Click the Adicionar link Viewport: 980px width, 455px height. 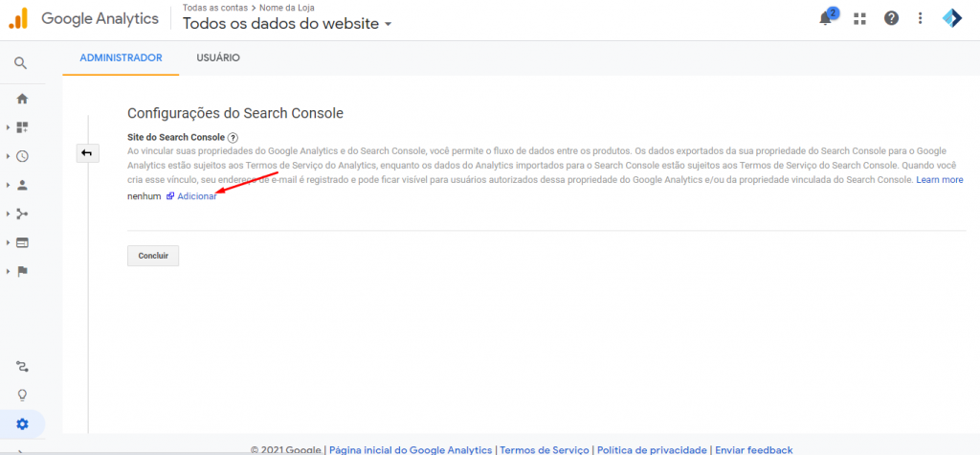(x=197, y=196)
